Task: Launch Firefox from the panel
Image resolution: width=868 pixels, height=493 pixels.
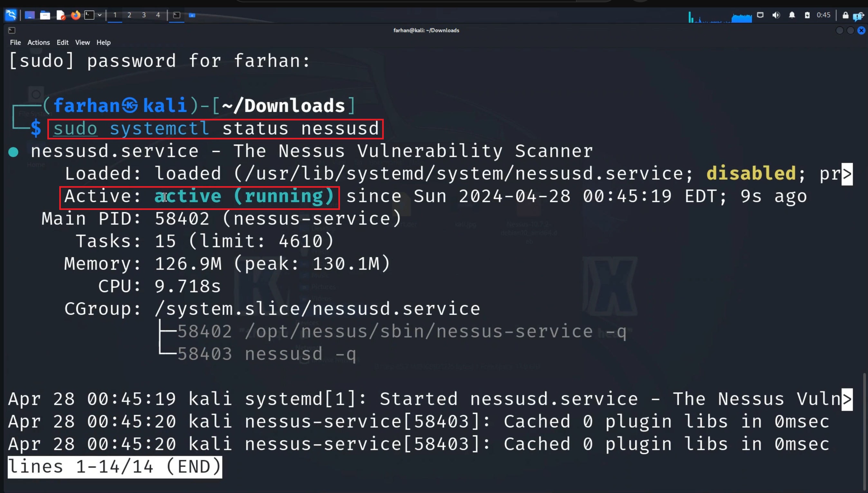Action: click(75, 15)
